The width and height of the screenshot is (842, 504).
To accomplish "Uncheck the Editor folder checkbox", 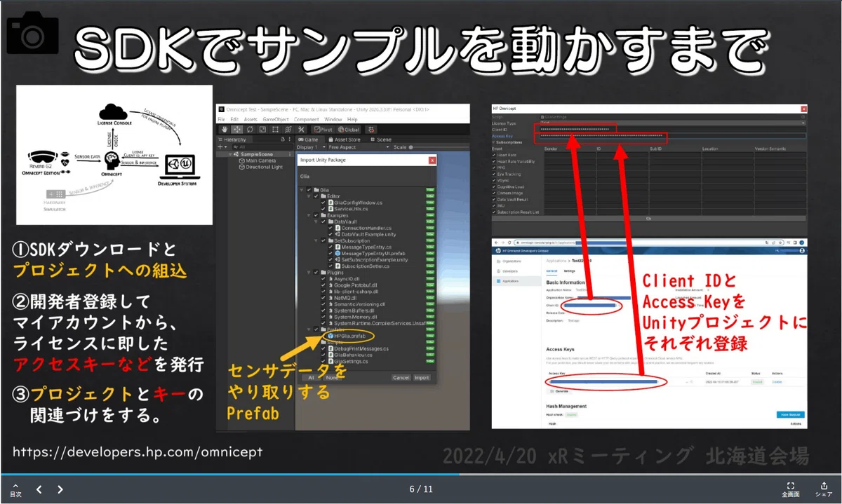I will click(x=316, y=196).
